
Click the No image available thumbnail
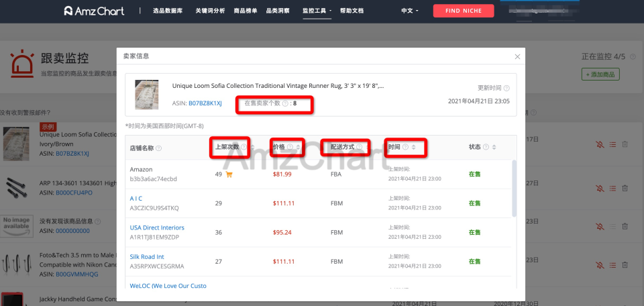[16, 226]
